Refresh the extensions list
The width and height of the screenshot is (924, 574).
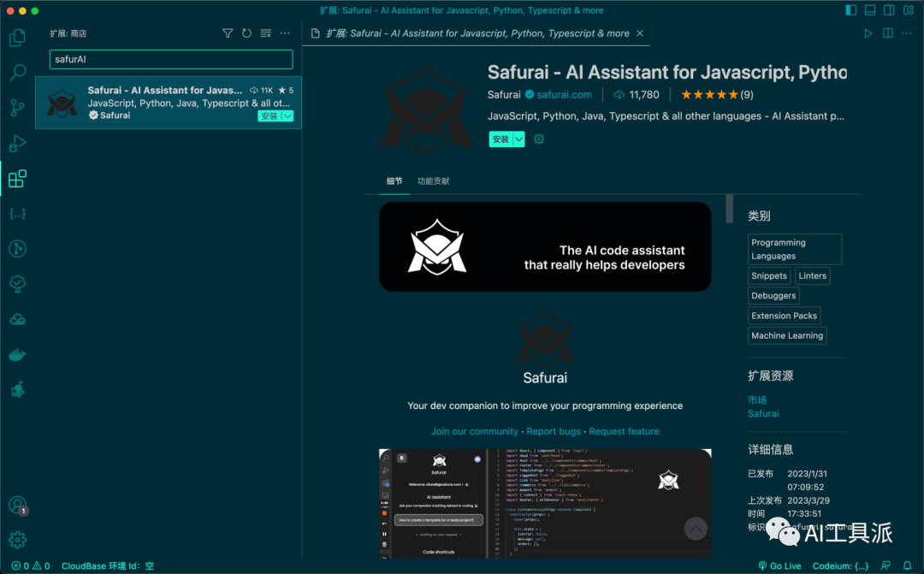[246, 33]
